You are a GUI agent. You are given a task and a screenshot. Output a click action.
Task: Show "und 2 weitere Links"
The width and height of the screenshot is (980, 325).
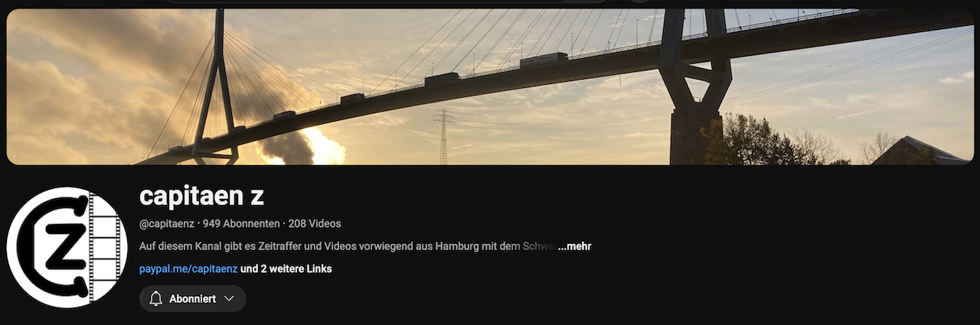[286, 269]
